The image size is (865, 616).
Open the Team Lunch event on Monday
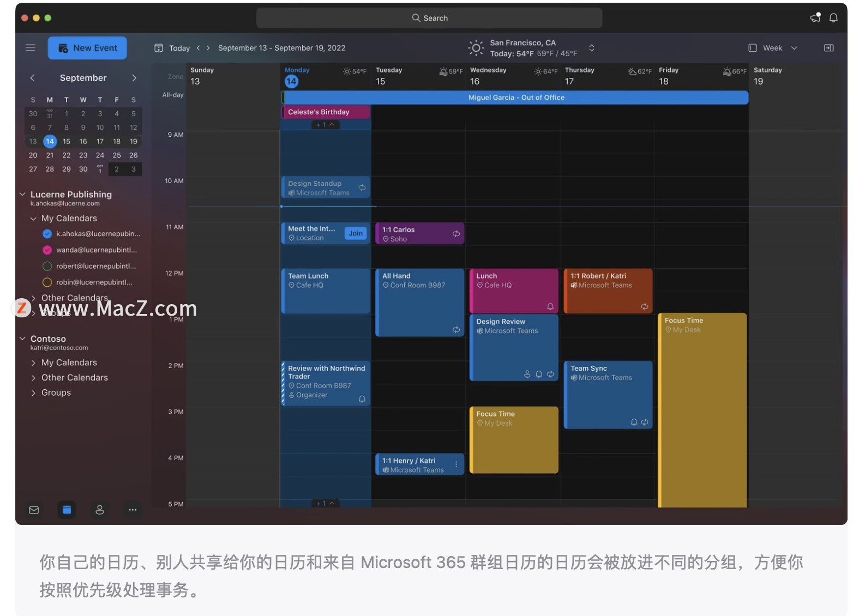326,291
